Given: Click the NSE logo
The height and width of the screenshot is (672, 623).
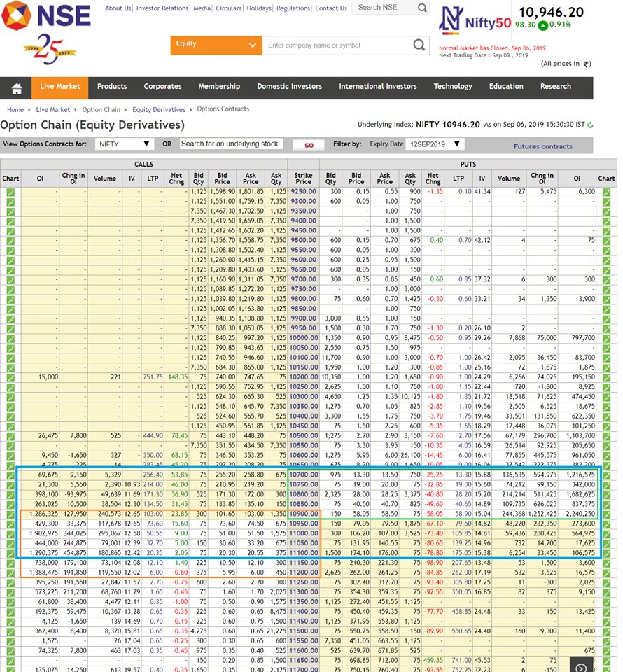Looking at the screenshot, I should point(46,16).
